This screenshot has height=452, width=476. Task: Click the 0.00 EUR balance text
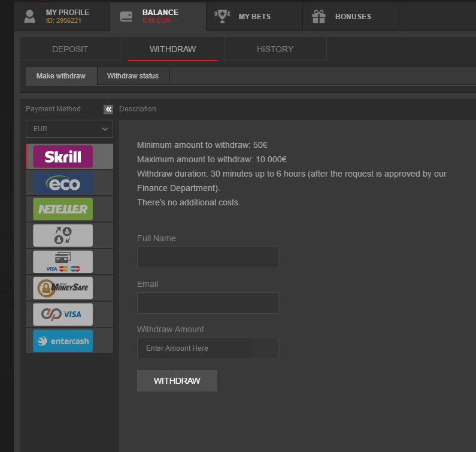156,20
